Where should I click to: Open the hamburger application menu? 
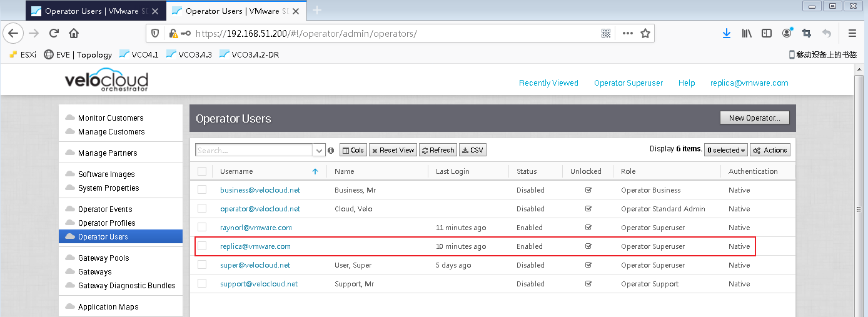(852, 33)
